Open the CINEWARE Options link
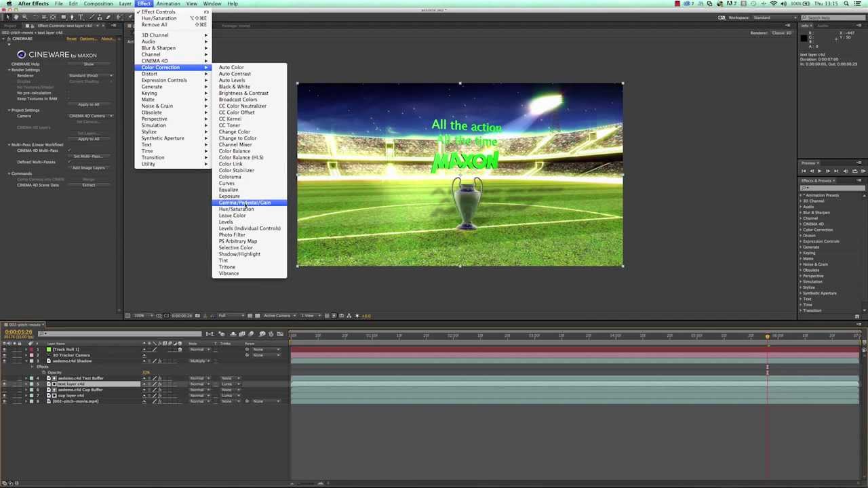Image resolution: width=868 pixels, height=488 pixels. point(88,39)
